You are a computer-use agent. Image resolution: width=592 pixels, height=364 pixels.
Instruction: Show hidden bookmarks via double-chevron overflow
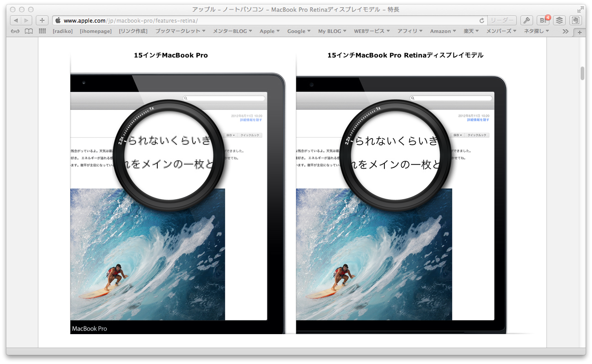tap(565, 31)
